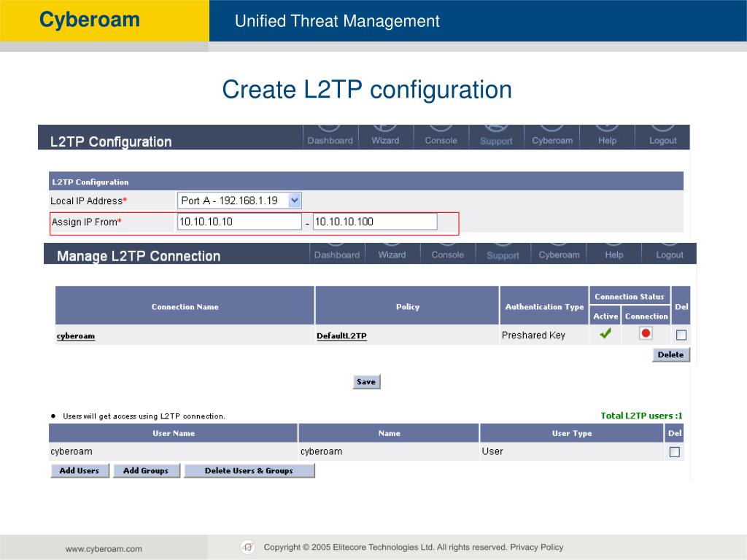747x560 pixels.
Task: Open the DefaultL2TP policy link
Action: (x=341, y=335)
